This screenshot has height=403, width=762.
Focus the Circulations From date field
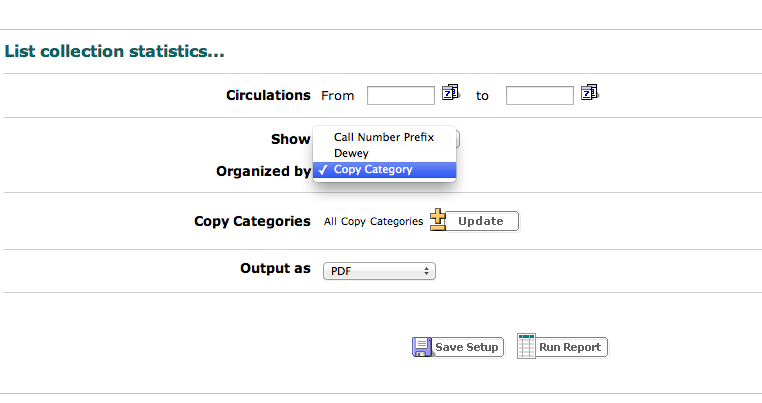pos(400,95)
